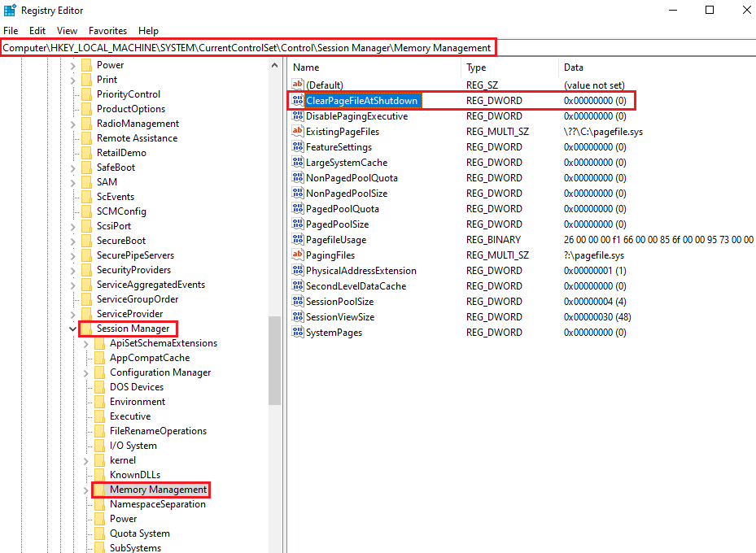Open the Favorites menu
The image size is (756, 553).
coord(107,31)
